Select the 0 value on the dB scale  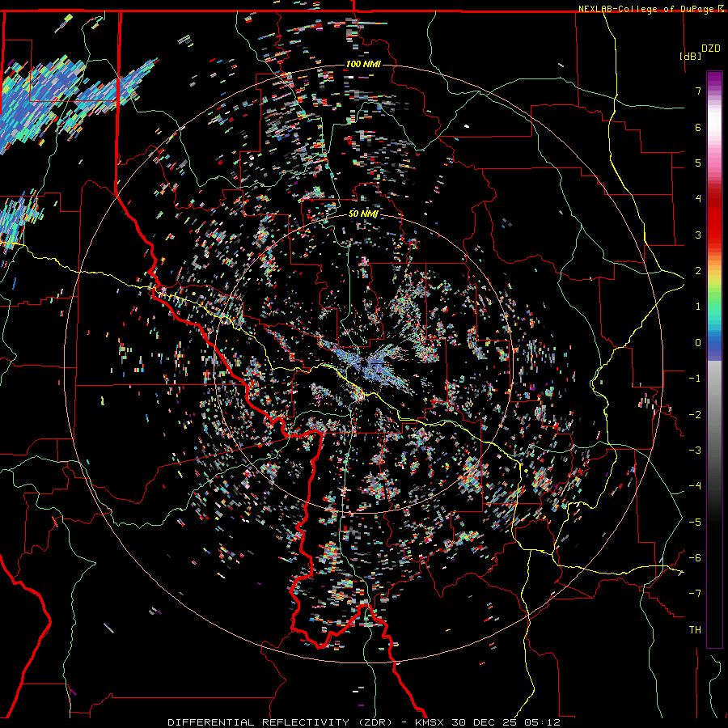click(698, 343)
